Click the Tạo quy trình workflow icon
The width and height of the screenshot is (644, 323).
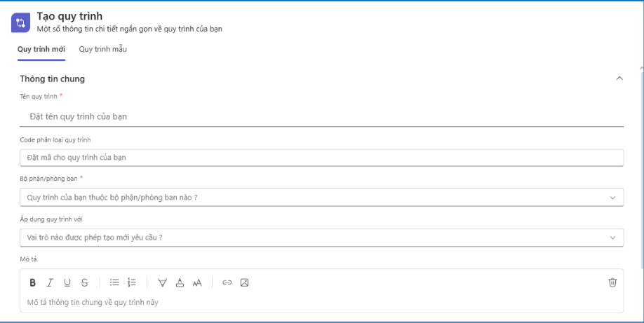[x=20, y=22]
